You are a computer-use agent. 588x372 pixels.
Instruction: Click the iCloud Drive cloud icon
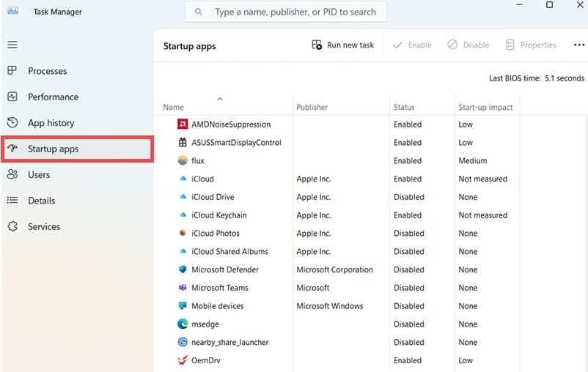pos(183,197)
